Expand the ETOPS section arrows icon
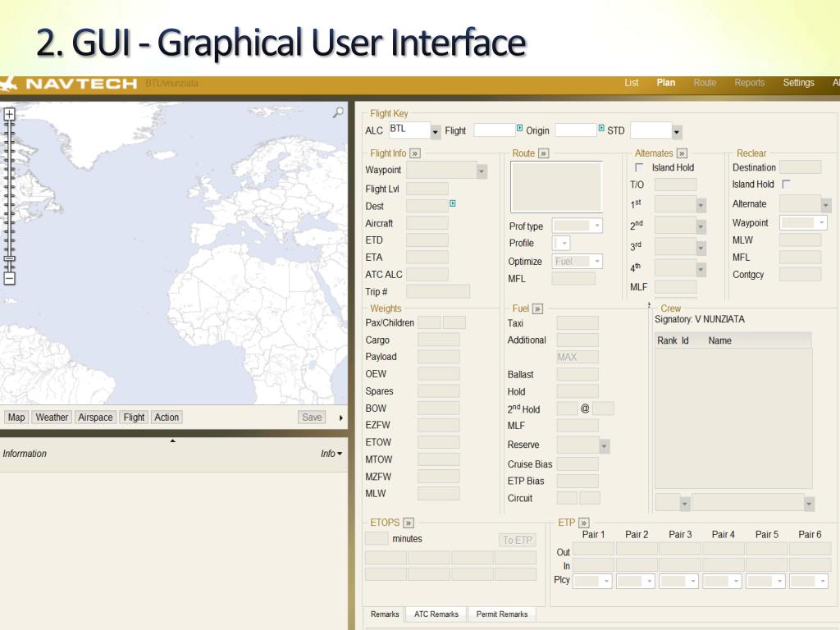 409,523
